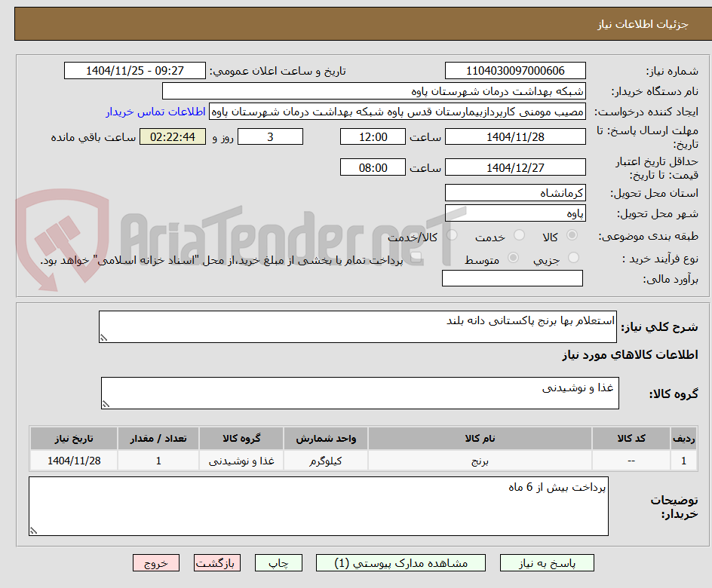Click the quantity cell in the برنج row
Image resolution: width=712 pixels, height=588 pixels.
[x=158, y=461]
